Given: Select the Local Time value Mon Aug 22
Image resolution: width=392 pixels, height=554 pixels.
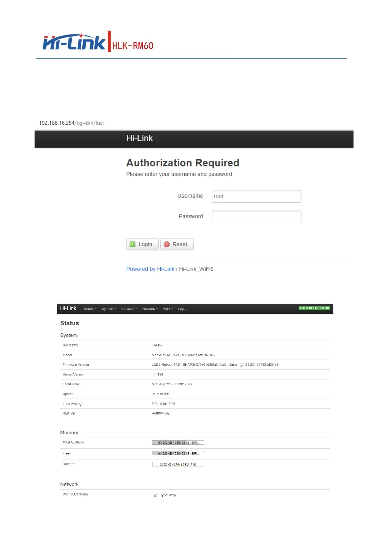Looking at the screenshot, I should pos(172,384).
